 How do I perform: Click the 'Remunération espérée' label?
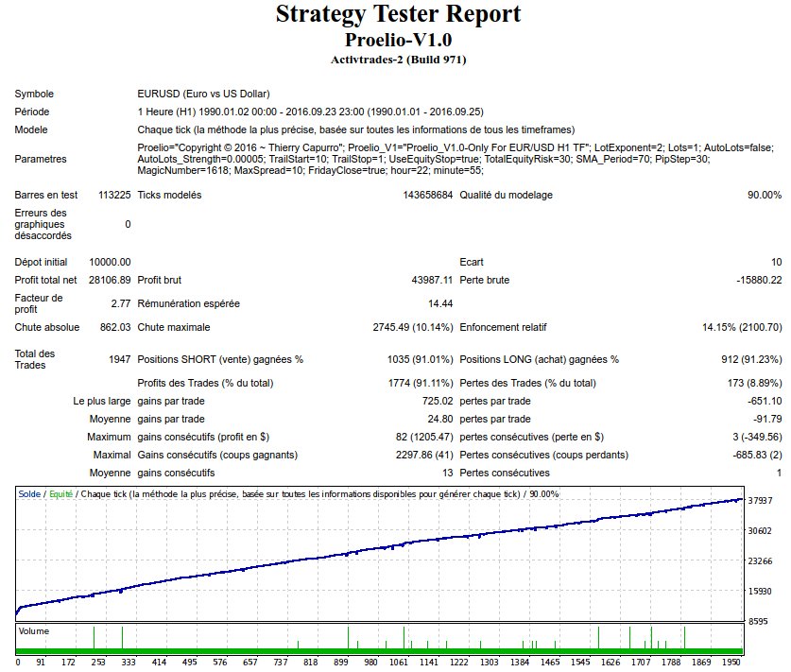(x=188, y=303)
